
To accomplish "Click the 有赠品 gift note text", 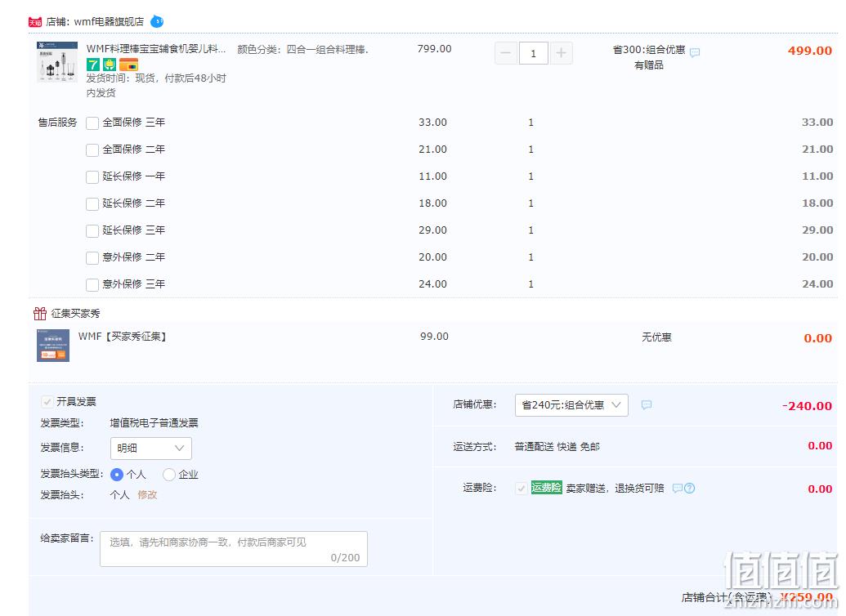I will [648, 65].
